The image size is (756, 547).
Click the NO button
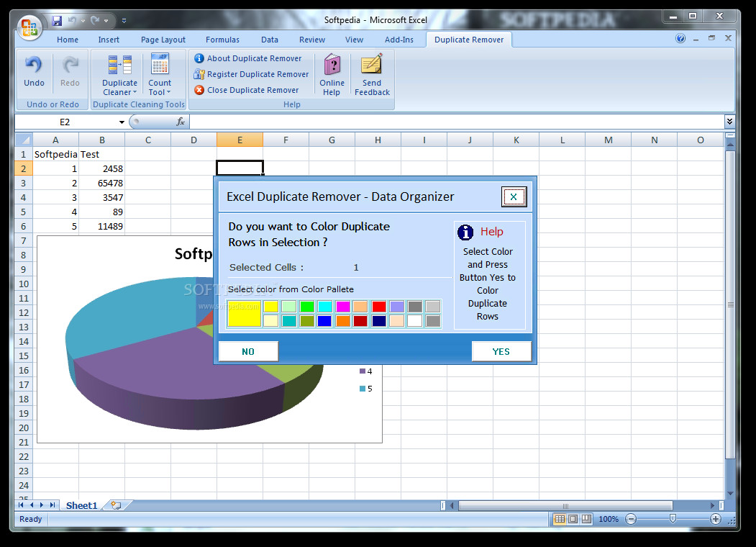point(248,352)
